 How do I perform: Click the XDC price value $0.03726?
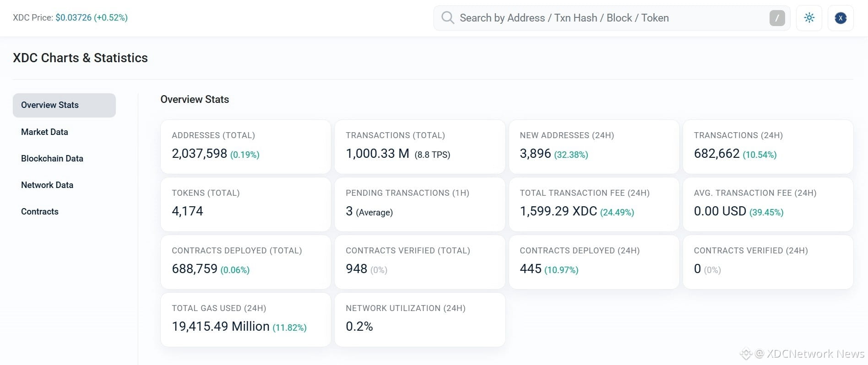(x=73, y=18)
